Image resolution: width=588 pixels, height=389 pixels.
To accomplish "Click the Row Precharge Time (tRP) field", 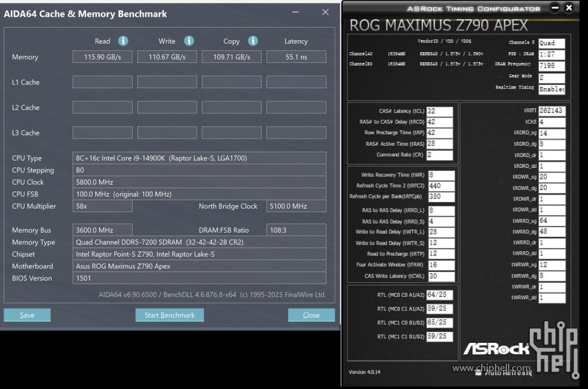I will tap(440, 133).
